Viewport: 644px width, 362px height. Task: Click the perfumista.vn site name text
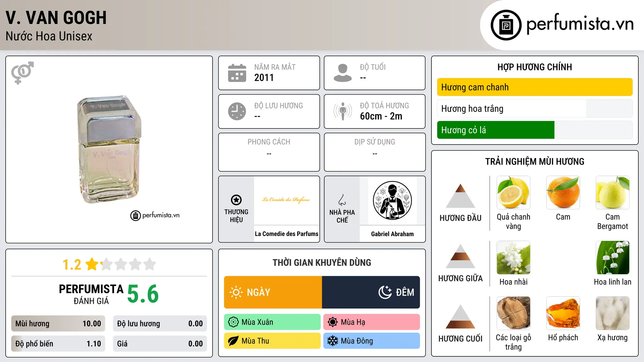click(x=580, y=24)
